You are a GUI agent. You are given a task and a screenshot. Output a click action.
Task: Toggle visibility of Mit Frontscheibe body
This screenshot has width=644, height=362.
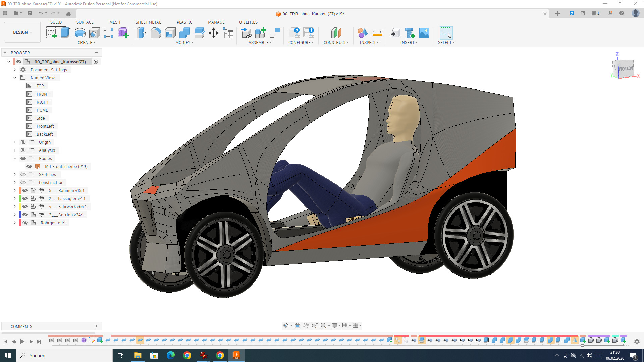point(29,166)
